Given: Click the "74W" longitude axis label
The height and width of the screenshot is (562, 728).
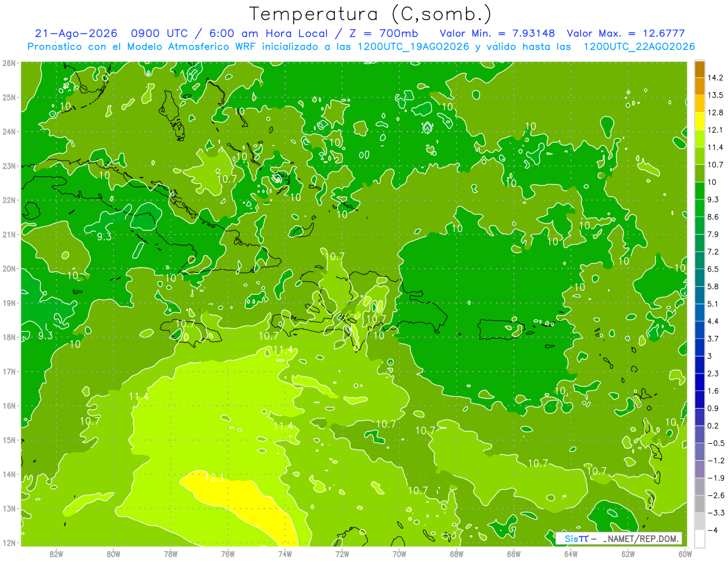Looking at the screenshot, I should coord(285,554).
